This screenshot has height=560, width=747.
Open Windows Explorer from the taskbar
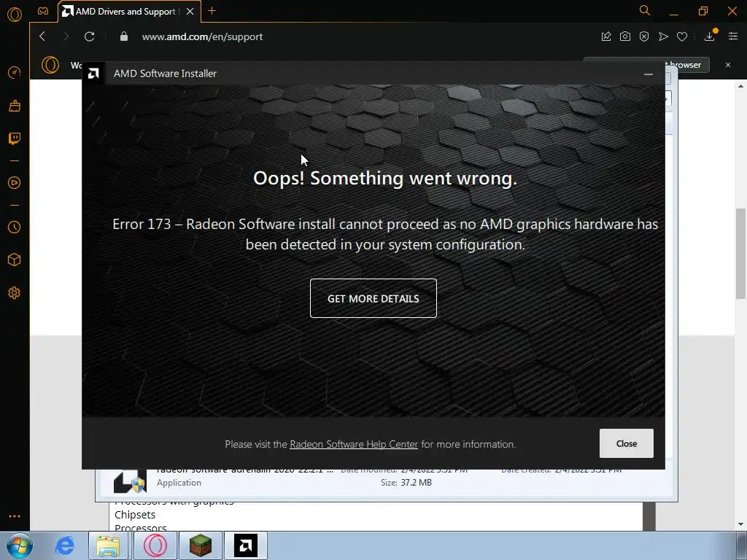click(x=108, y=545)
